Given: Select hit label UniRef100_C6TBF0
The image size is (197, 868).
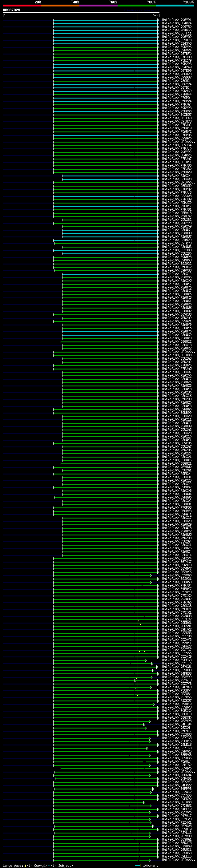Looking at the screenshot, I should coord(177,54).
